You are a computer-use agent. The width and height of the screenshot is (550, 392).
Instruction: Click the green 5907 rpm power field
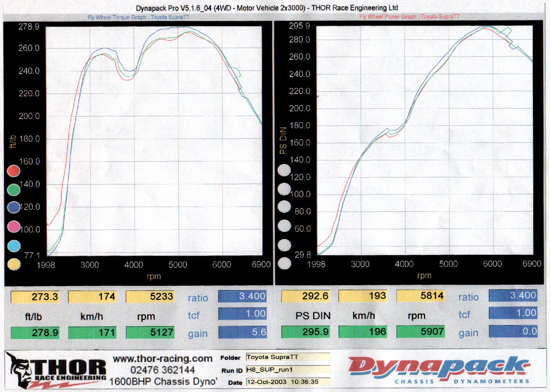[x=421, y=332]
